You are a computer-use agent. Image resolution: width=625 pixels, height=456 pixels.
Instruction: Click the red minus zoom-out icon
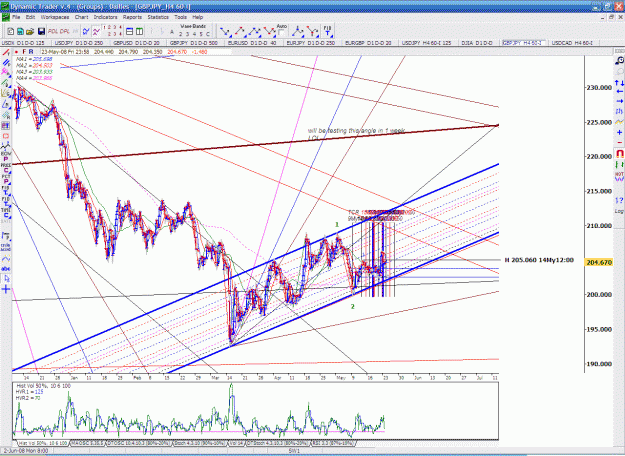click(619, 142)
